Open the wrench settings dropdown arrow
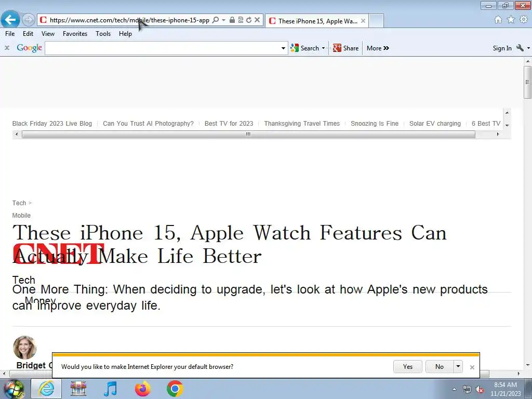The height and width of the screenshot is (399, 532). point(528,48)
